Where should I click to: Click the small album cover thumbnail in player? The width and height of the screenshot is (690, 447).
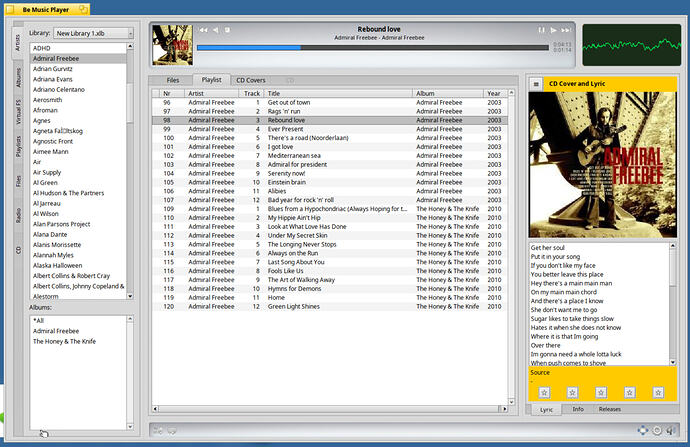pos(172,45)
